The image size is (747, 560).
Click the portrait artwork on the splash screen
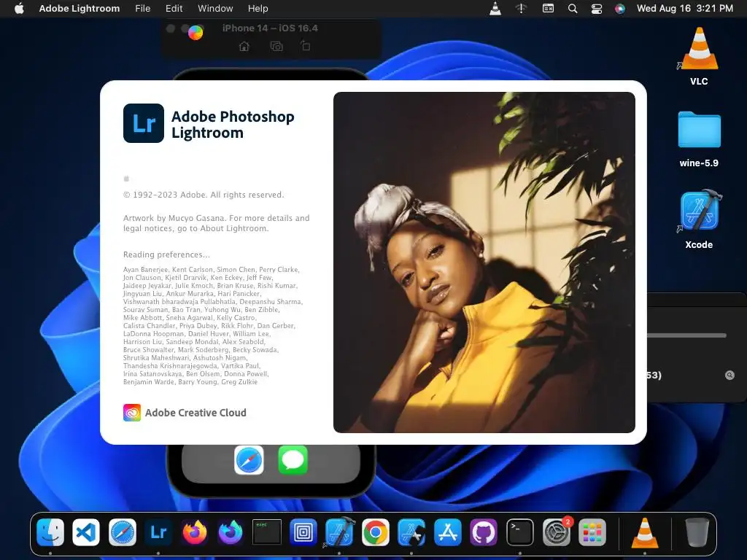click(484, 262)
